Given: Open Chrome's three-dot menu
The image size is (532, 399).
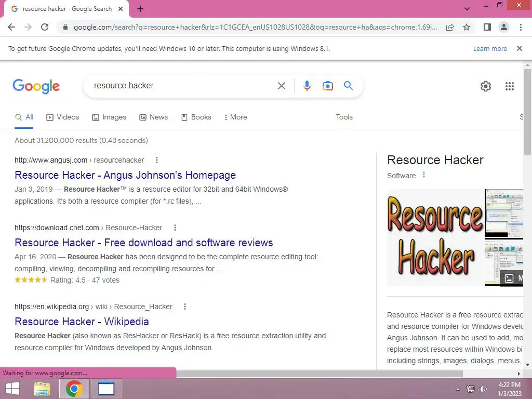Looking at the screenshot, I should click(x=521, y=27).
